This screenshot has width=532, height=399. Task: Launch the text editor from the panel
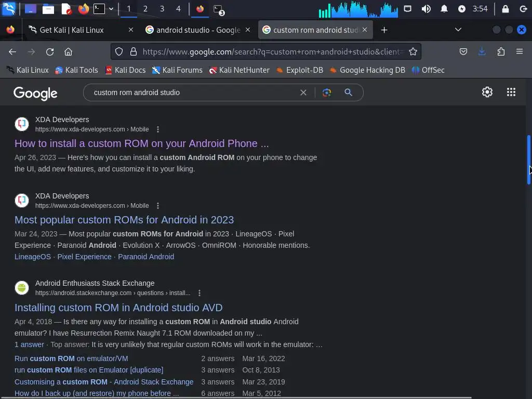(x=66, y=9)
